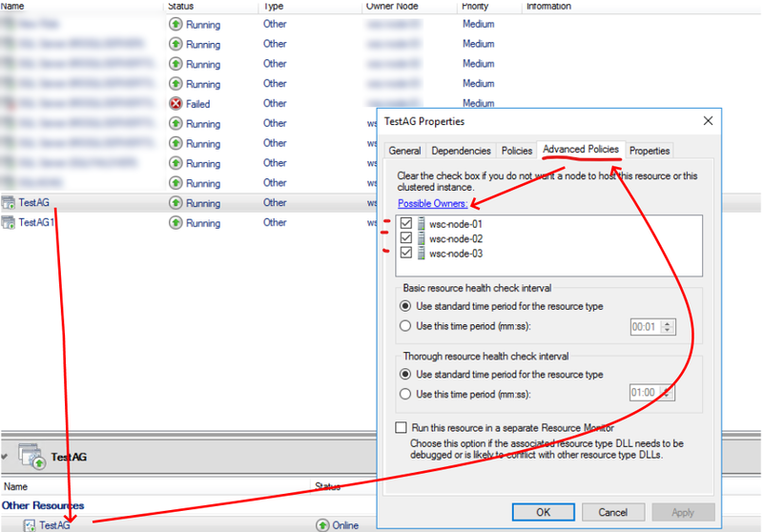763x532 pixels.
Task: Select standard time period for thorough health check
Action: 404,374
